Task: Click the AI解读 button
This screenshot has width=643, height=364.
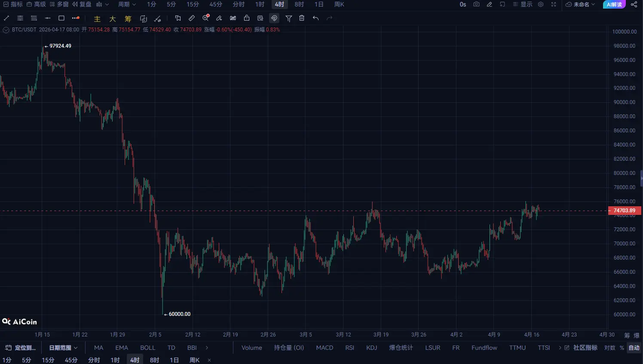Action: (614, 4)
